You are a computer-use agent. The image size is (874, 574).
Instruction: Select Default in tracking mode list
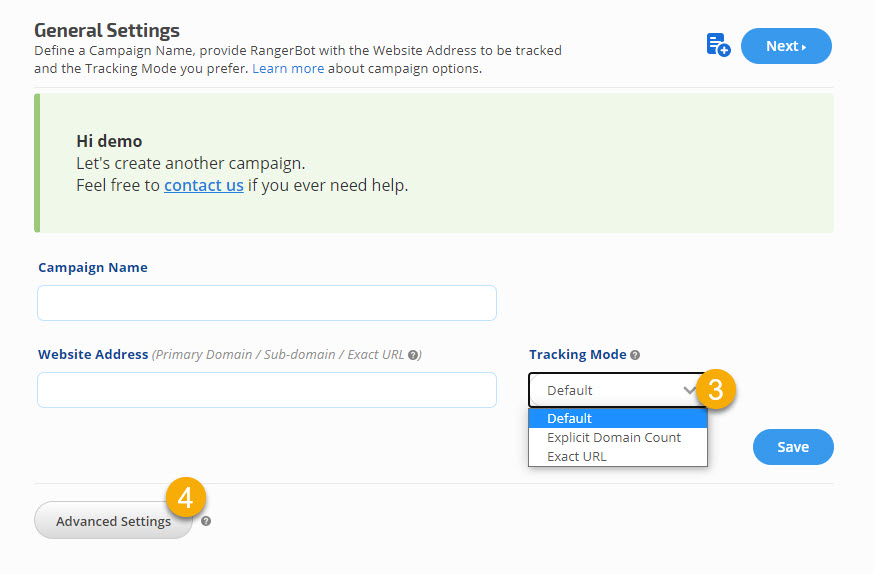(x=617, y=418)
